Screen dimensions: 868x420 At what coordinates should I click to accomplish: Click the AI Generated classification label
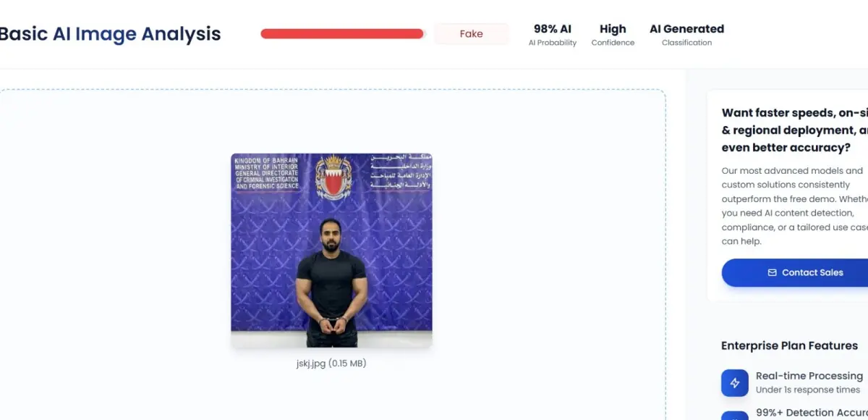(x=686, y=29)
